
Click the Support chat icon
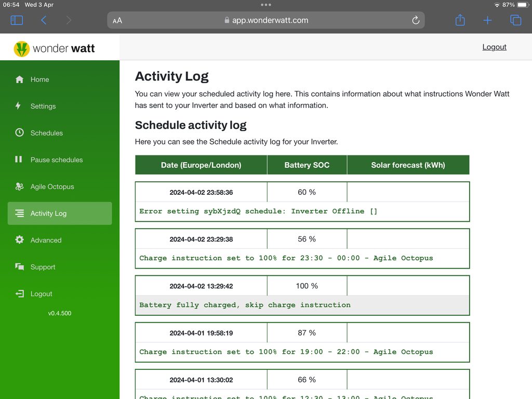click(20, 267)
